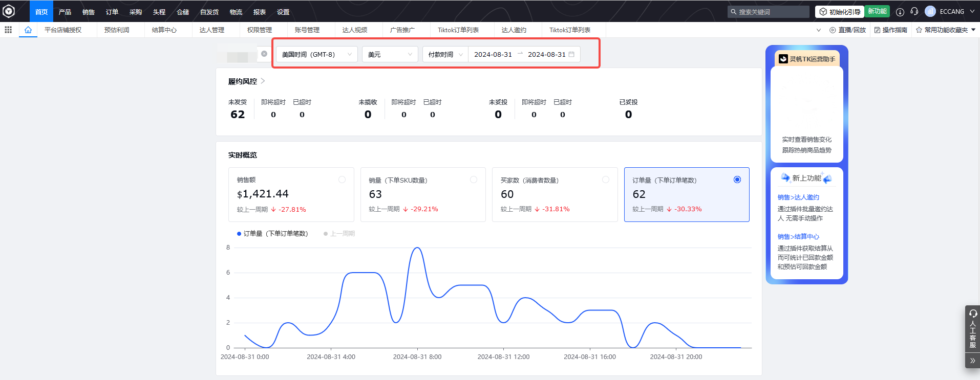Open the calendar icon in date range
This screenshot has height=380, width=980.
click(571, 54)
